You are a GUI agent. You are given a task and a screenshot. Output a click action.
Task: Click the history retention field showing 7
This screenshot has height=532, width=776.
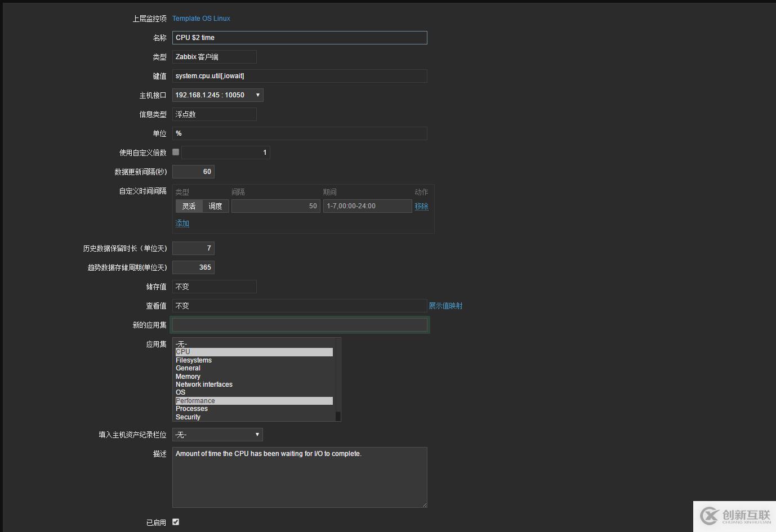(x=193, y=248)
